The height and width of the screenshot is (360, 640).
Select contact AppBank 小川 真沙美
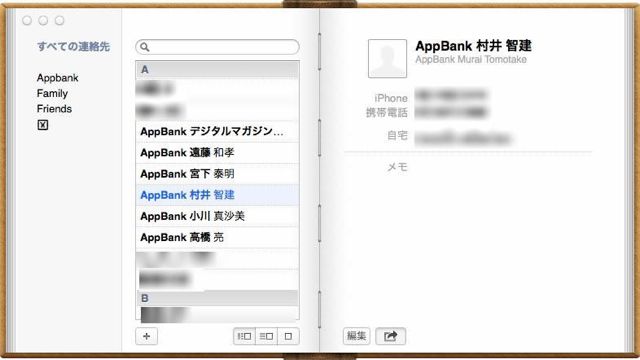(217, 216)
